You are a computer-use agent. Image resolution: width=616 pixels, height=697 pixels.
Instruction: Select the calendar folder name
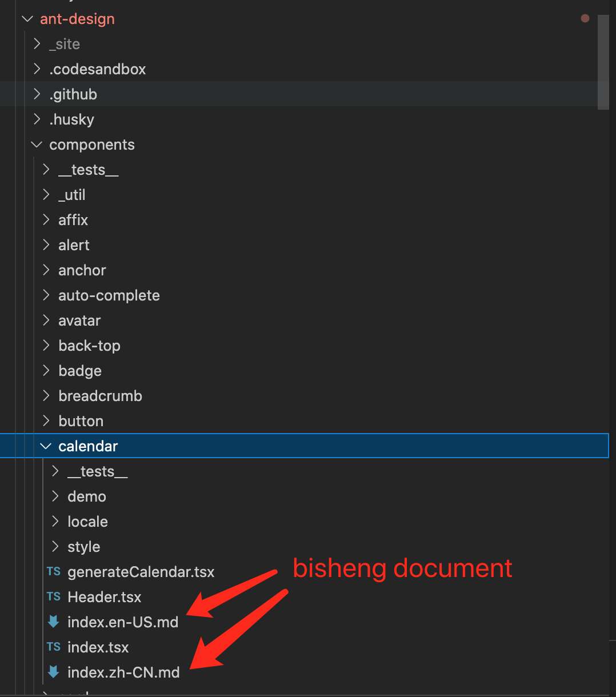pyautogui.click(x=88, y=446)
